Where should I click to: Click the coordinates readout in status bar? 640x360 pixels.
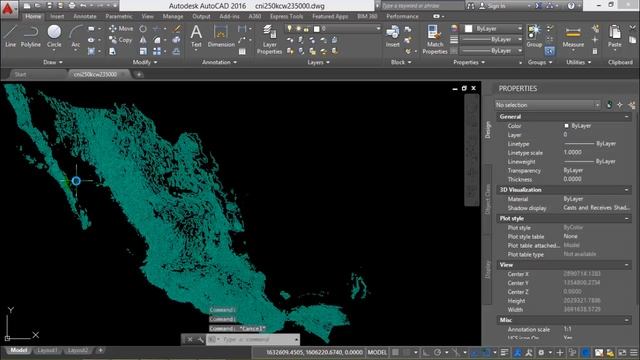(x=314, y=352)
